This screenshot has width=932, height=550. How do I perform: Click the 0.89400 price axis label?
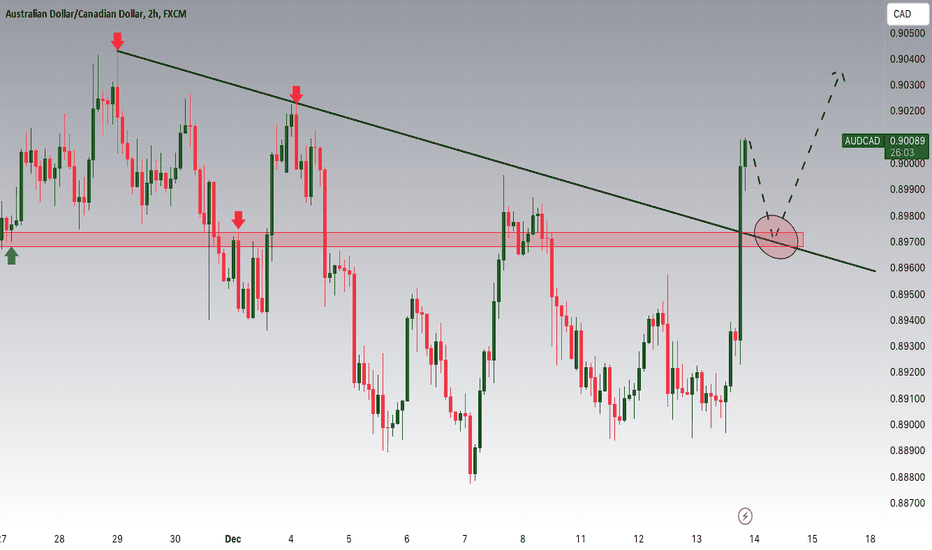click(907, 320)
